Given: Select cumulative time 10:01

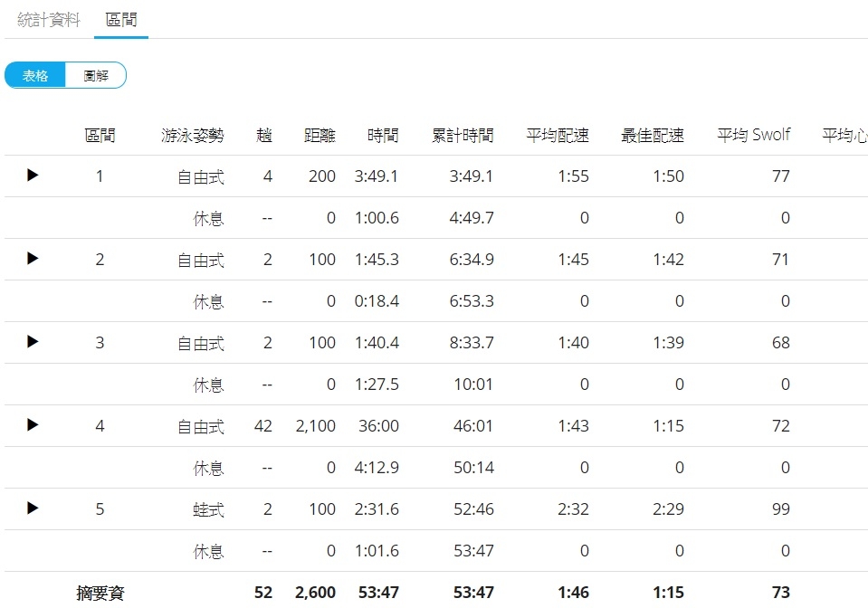Looking at the screenshot, I should [473, 385].
